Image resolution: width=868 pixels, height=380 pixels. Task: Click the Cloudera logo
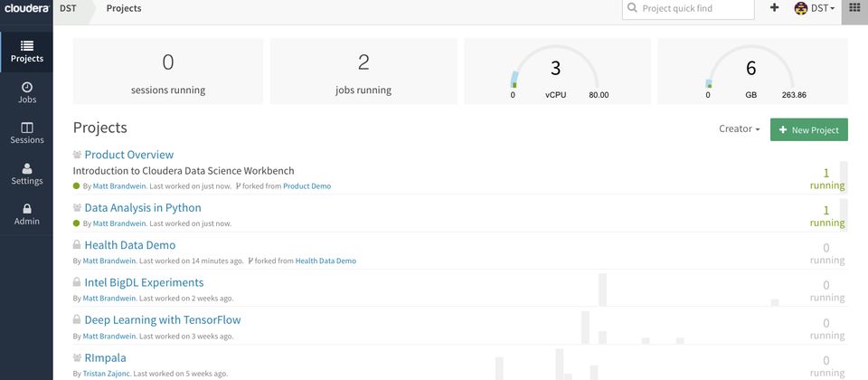pos(26,8)
